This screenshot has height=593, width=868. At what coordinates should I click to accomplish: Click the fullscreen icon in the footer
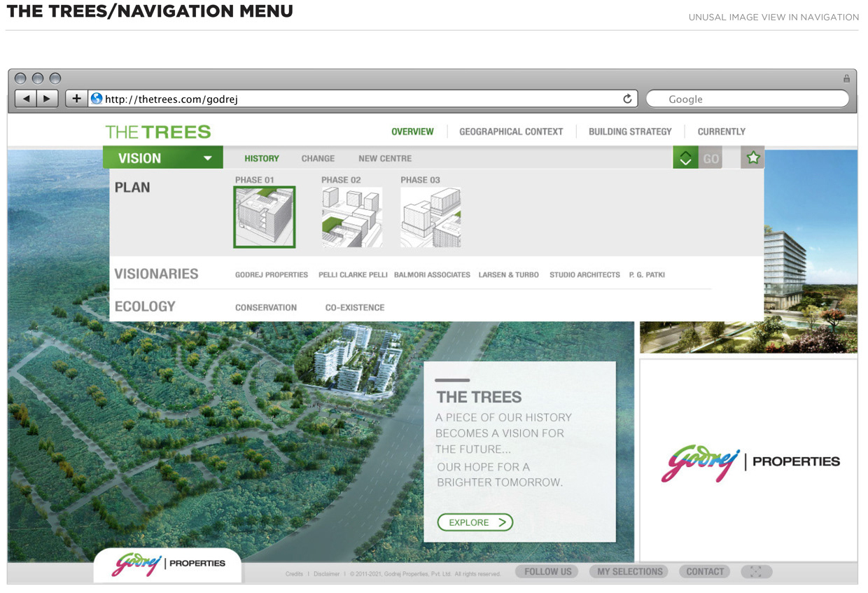point(755,572)
